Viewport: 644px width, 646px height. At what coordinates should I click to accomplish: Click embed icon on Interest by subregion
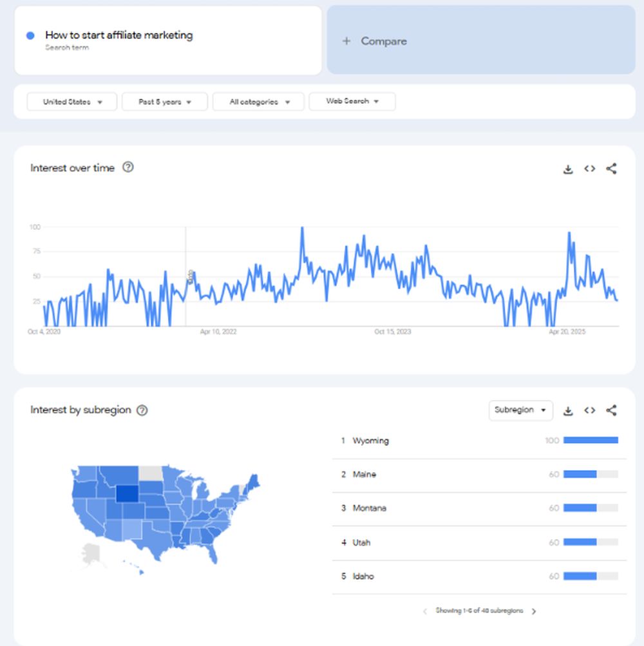[589, 410]
